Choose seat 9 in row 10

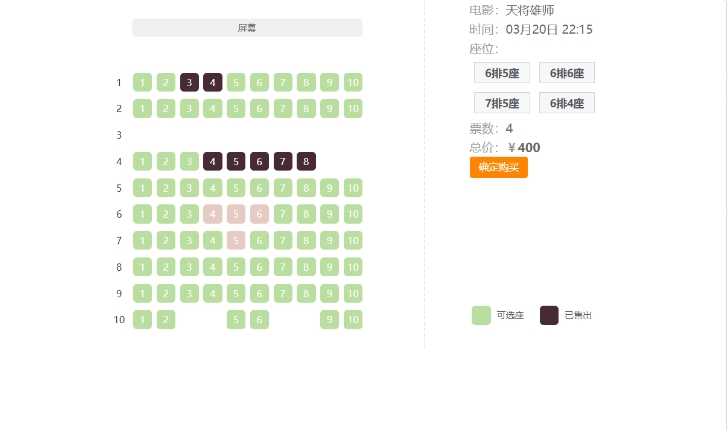(329, 320)
